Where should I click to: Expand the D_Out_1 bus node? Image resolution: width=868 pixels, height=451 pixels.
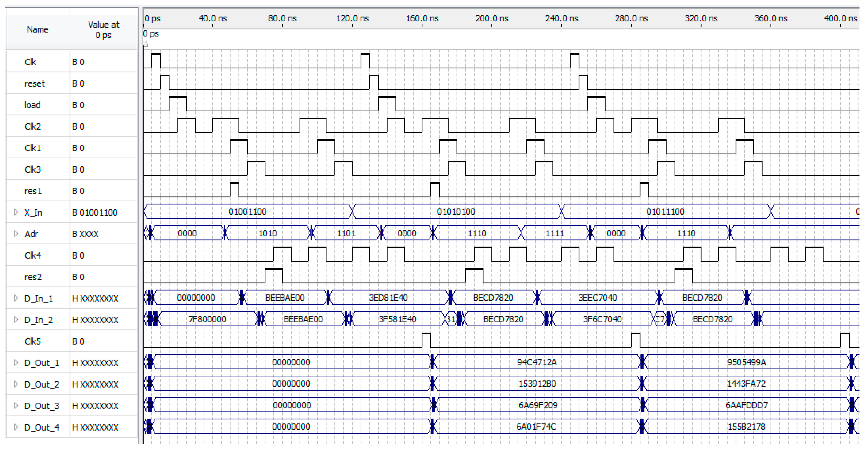point(16,363)
